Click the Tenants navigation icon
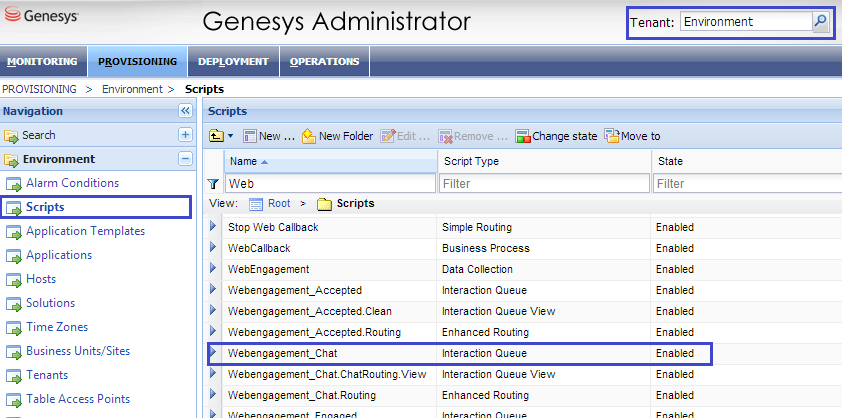This screenshot has width=842, height=419. pyautogui.click(x=13, y=376)
